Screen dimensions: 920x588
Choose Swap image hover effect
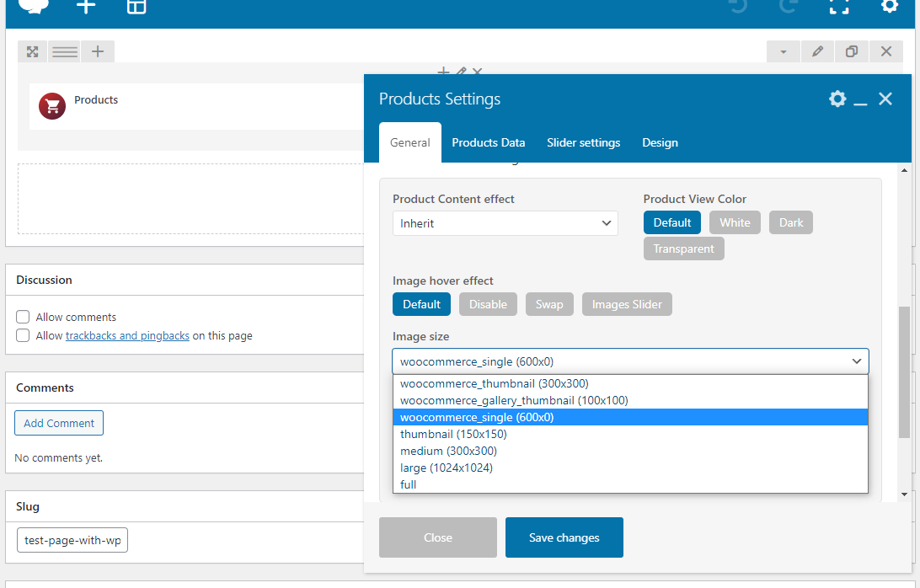tap(549, 305)
